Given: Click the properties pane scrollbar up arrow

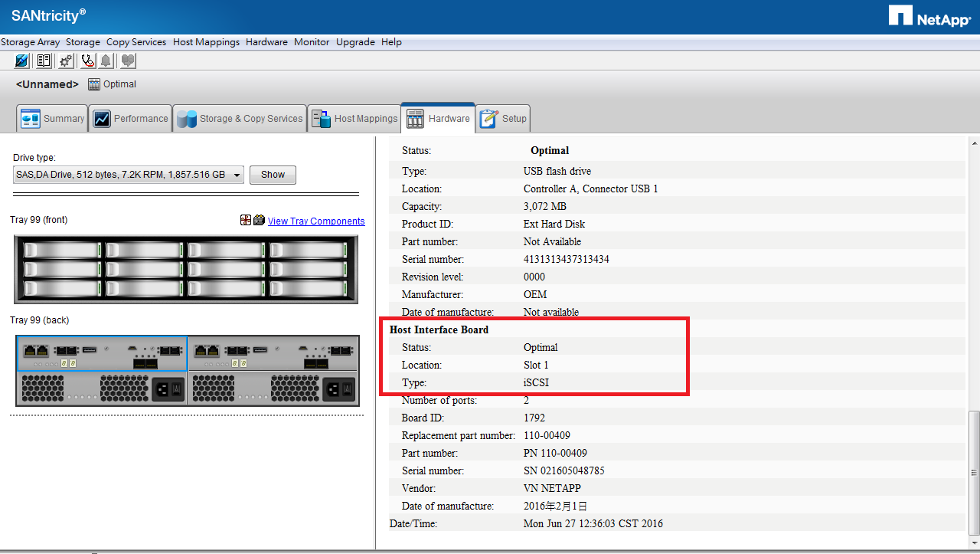Looking at the screenshot, I should click(x=974, y=143).
